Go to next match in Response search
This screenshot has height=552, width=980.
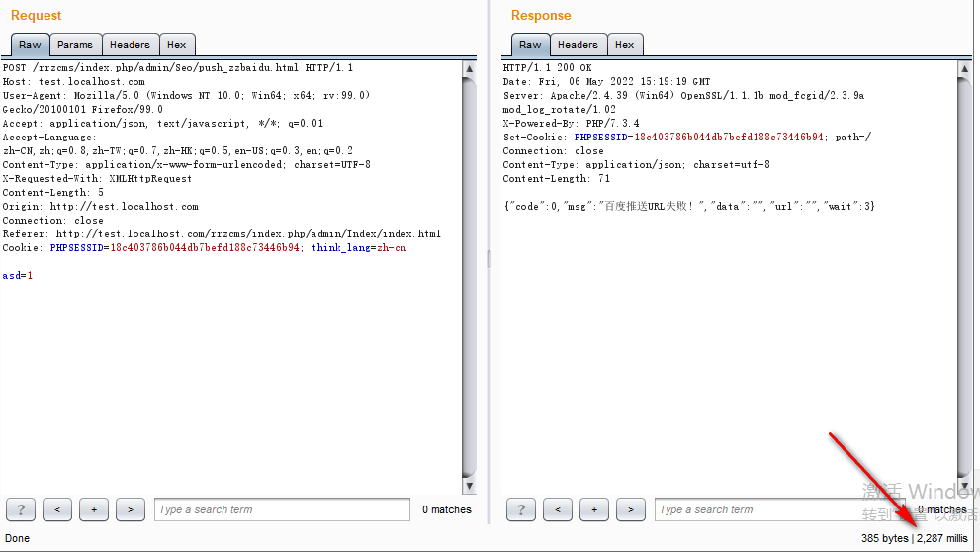(631, 509)
